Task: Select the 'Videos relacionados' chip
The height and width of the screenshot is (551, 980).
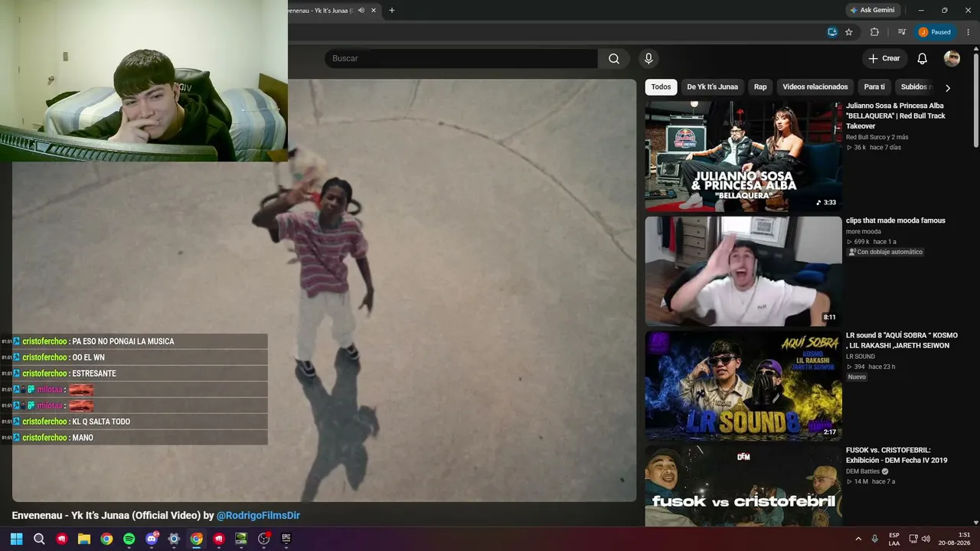Action: click(x=815, y=87)
